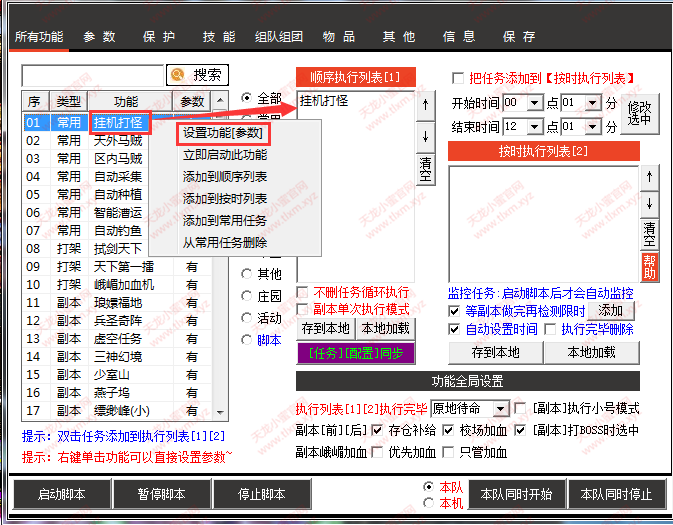Click 本地加载 under 按时执行列表
The image size is (673, 525).
click(x=591, y=353)
